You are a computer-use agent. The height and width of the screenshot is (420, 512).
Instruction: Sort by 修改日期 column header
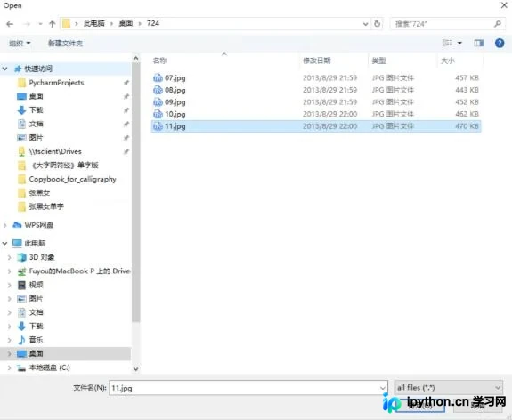pos(317,61)
